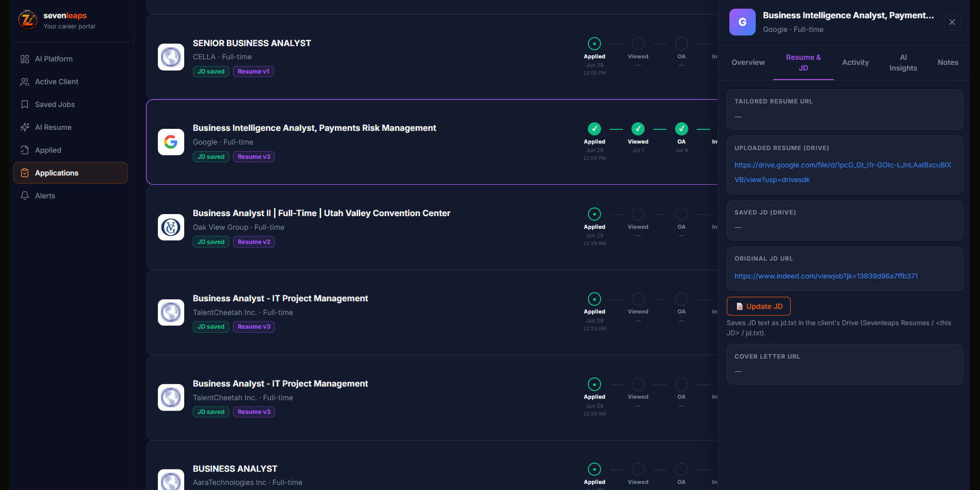Click the Google company logo thumbnail
980x490 pixels.
(171, 142)
